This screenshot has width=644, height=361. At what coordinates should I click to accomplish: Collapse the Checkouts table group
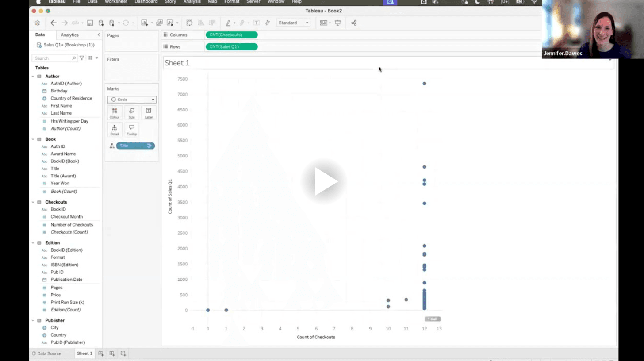coord(33,202)
